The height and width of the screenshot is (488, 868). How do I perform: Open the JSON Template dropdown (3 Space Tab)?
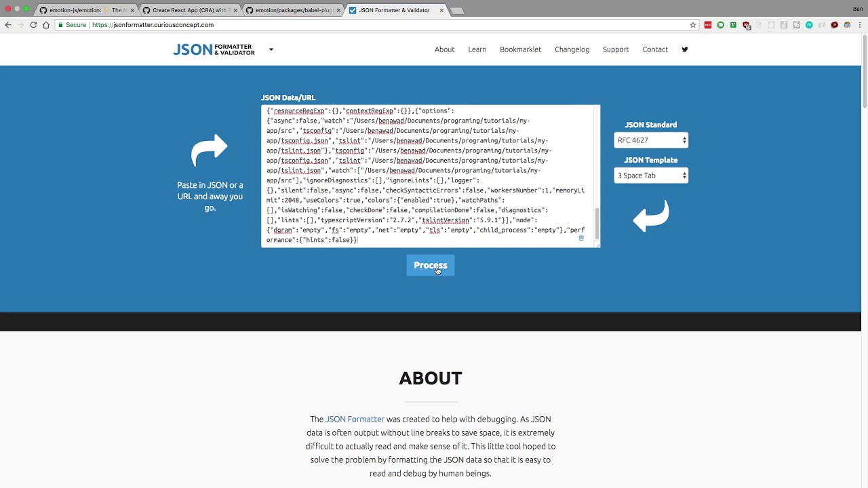651,176
